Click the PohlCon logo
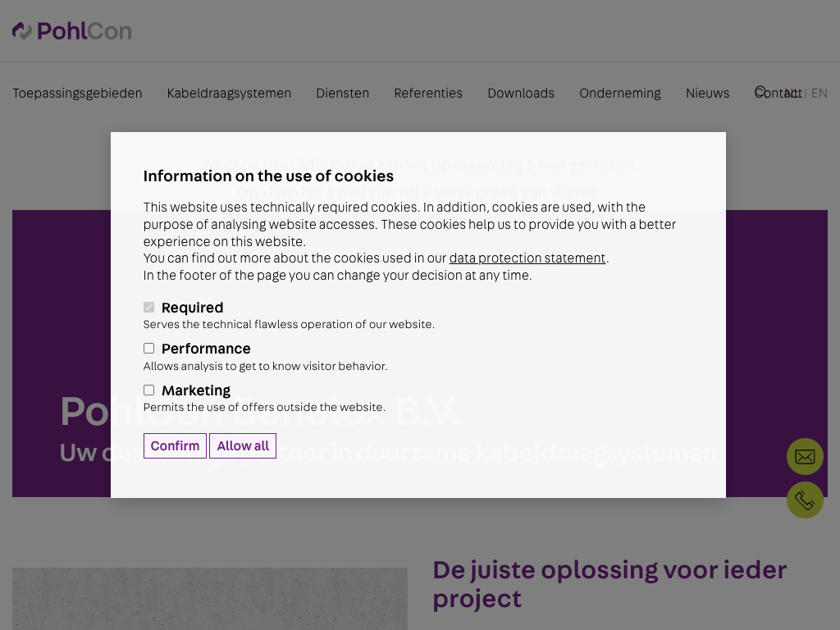The image size is (840, 630). pyautogui.click(x=71, y=31)
